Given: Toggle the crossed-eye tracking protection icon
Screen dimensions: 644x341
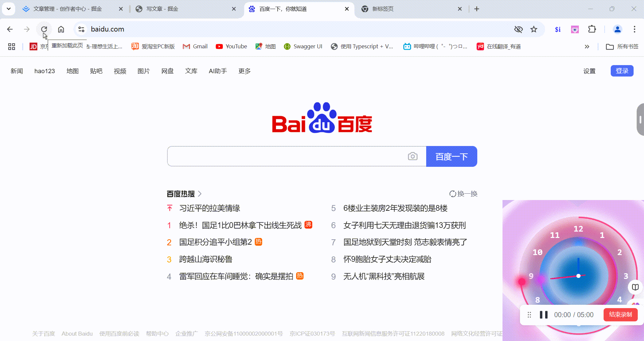Looking at the screenshot, I should click(x=519, y=29).
